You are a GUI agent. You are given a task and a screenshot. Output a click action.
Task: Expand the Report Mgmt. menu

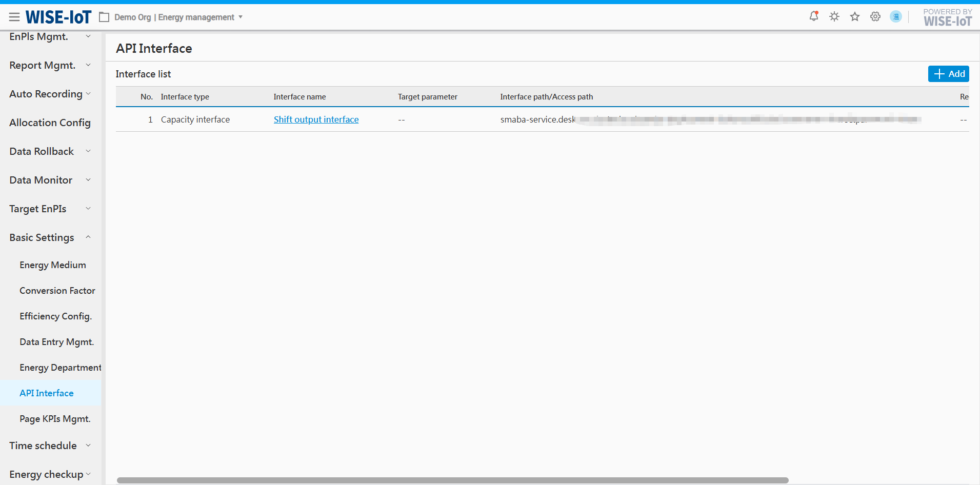pos(50,65)
